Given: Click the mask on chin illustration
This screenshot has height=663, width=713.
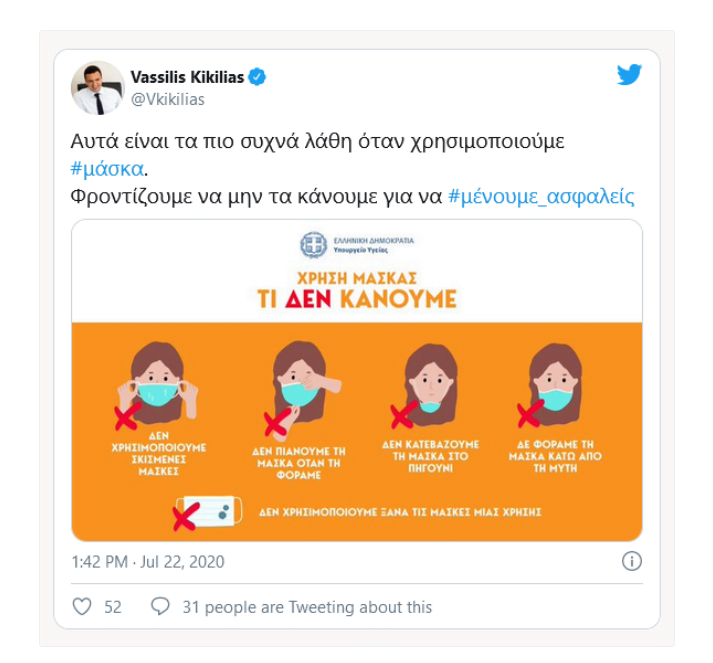Looking at the screenshot, I should (x=427, y=385).
